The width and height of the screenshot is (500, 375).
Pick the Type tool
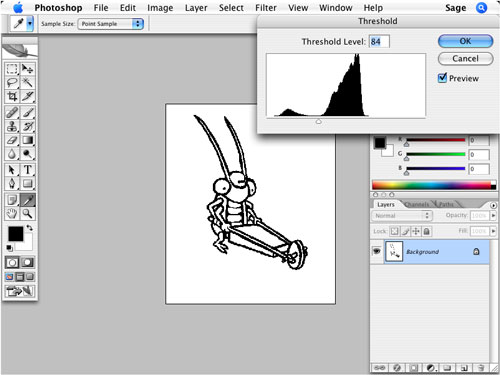coord(27,170)
